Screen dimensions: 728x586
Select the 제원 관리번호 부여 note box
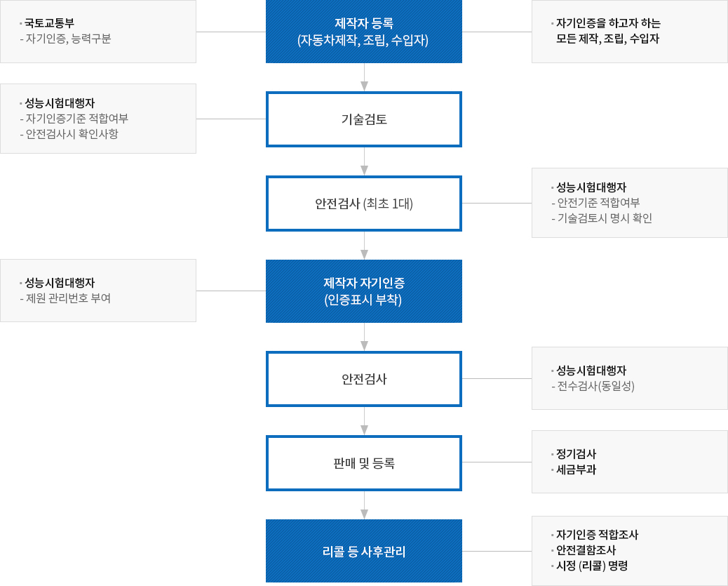98,291
